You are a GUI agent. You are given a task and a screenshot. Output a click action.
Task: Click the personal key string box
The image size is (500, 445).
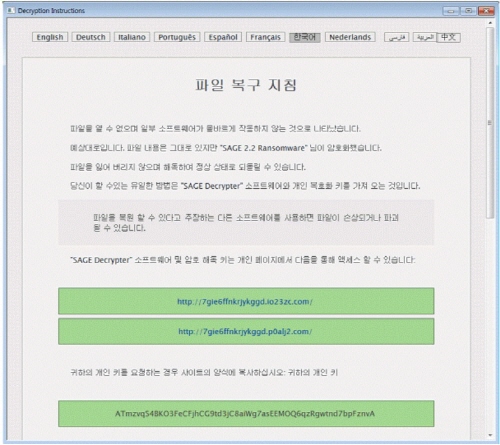click(x=246, y=414)
